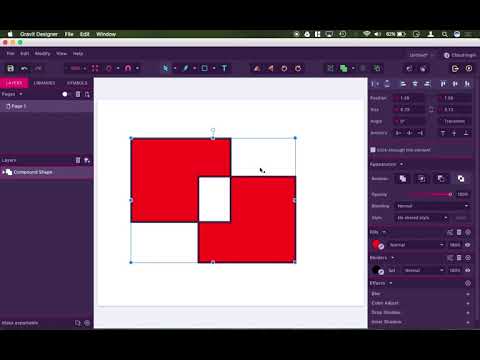The image size is (480, 360).
Task: Click the green compound shape icon
Action: pyautogui.click(x=344, y=68)
